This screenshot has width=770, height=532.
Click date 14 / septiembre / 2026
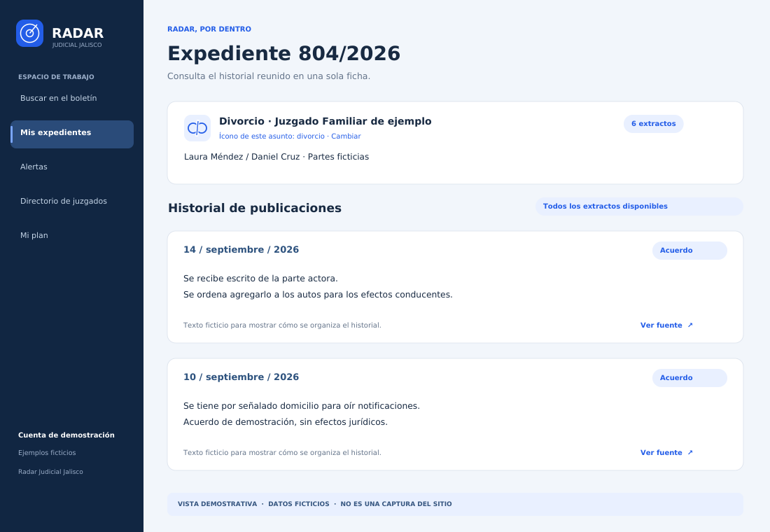click(241, 249)
